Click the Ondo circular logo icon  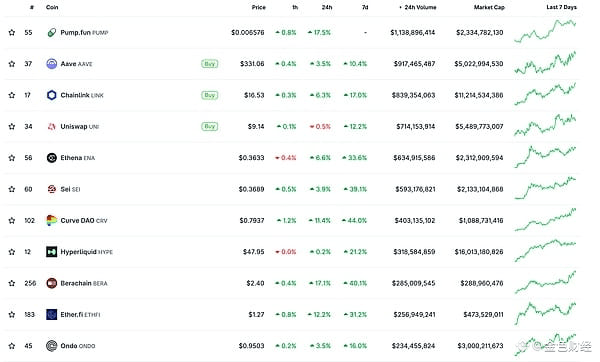click(52, 346)
